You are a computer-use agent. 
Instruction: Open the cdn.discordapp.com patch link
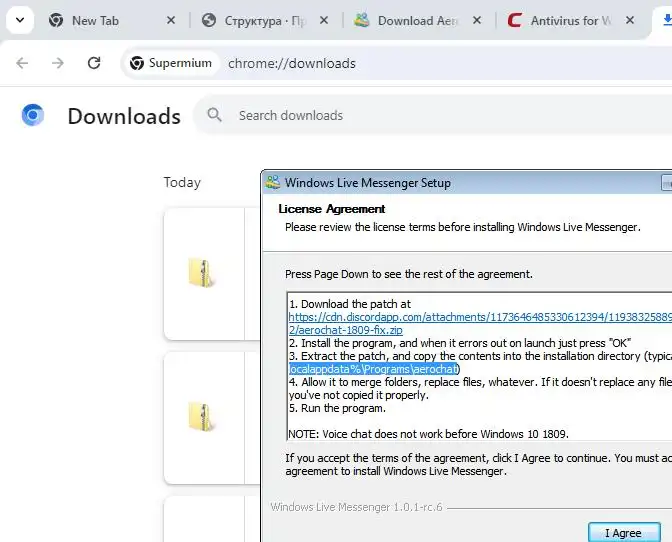[480, 317]
